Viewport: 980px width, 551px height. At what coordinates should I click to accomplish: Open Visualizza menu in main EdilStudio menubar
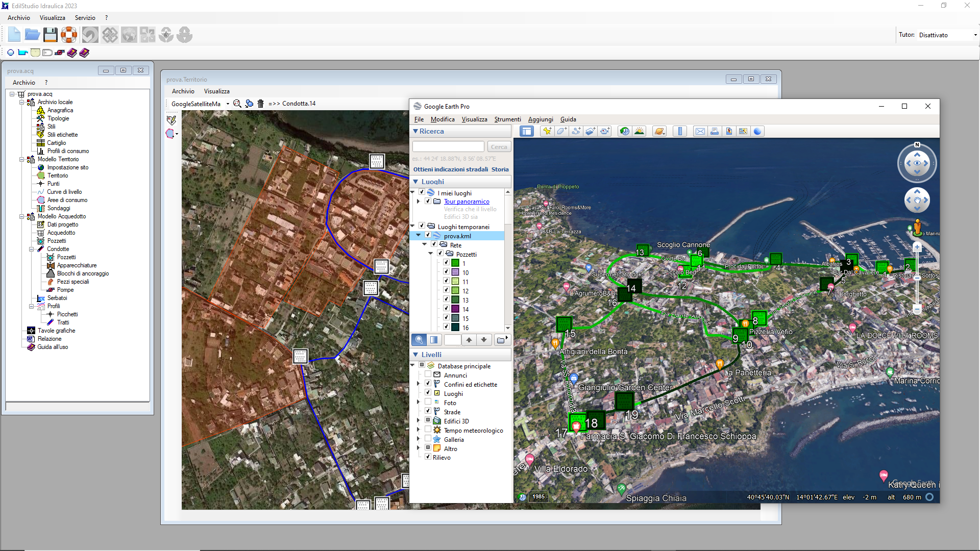tap(53, 18)
